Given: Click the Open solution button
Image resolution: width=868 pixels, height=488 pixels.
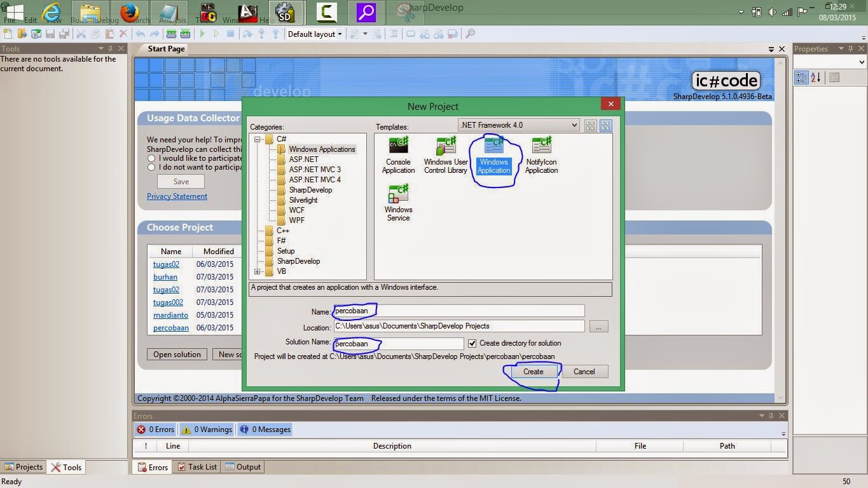Looking at the screenshot, I should pyautogui.click(x=177, y=355).
